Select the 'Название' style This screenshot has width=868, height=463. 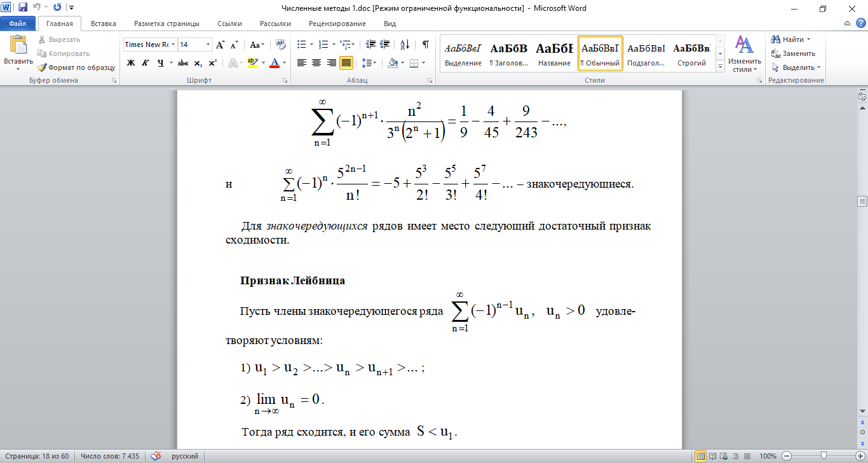[x=554, y=53]
